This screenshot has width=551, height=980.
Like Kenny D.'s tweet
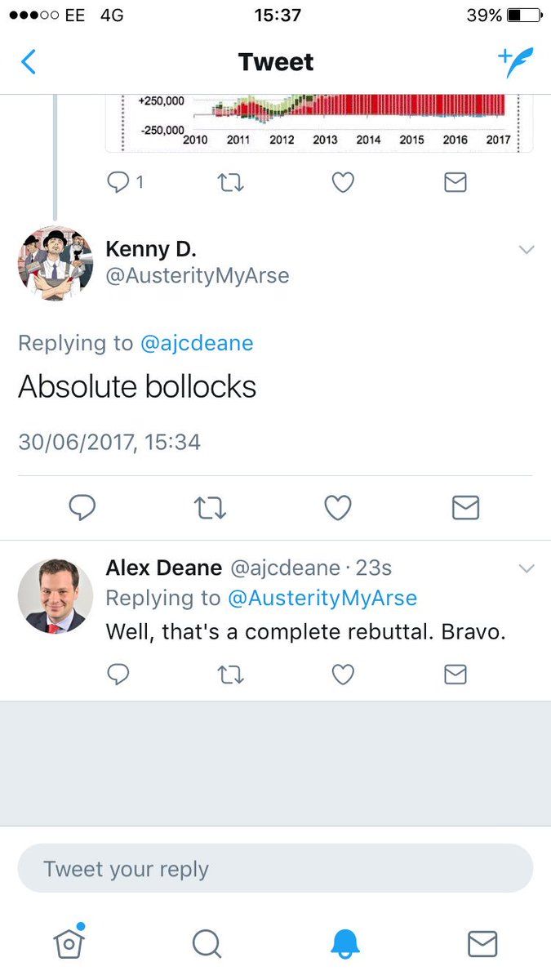point(338,508)
